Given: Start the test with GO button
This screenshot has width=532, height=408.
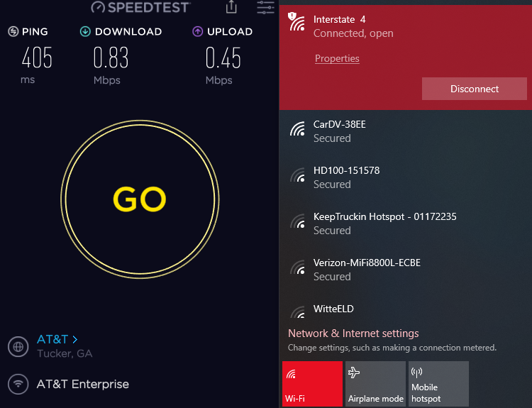Looking at the screenshot, I should (x=140, y=199).
